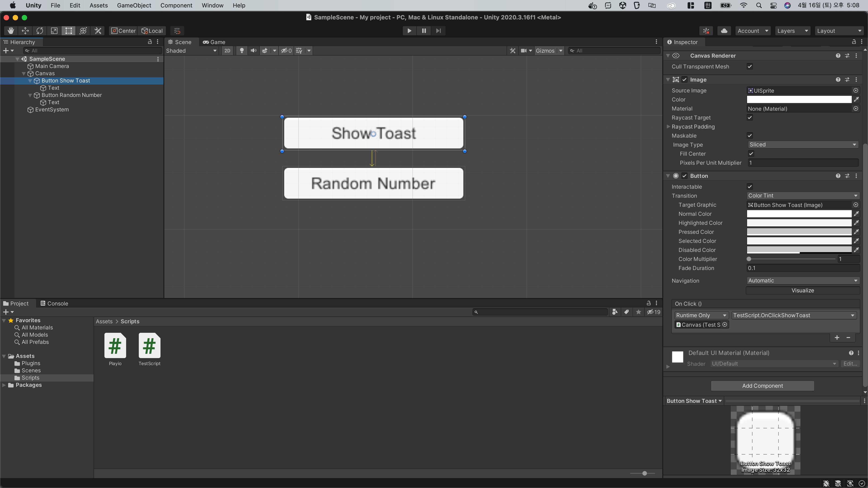This screenshot has height=488, width=868.
Task: Open the GameObject menu
Action: [134, 5]
